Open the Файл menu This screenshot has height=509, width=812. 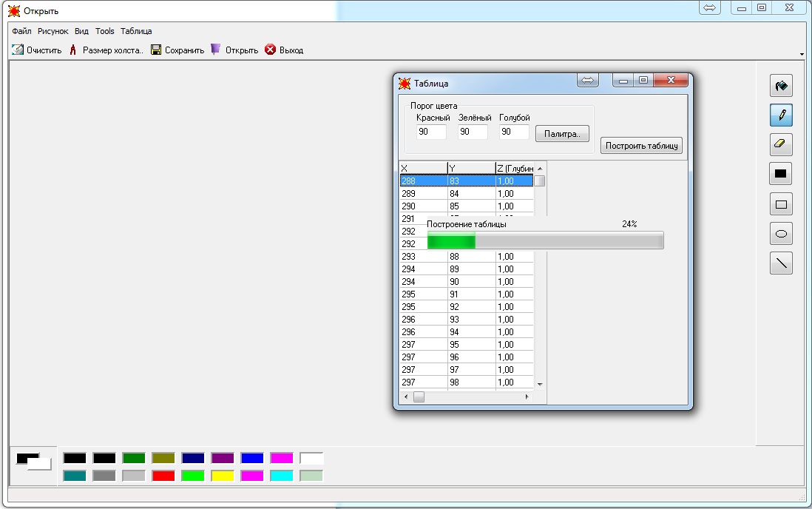click(21, 31)
